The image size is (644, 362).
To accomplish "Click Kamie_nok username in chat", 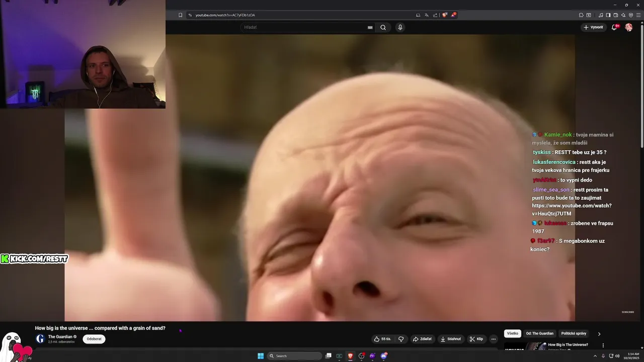I will (558, 135).
